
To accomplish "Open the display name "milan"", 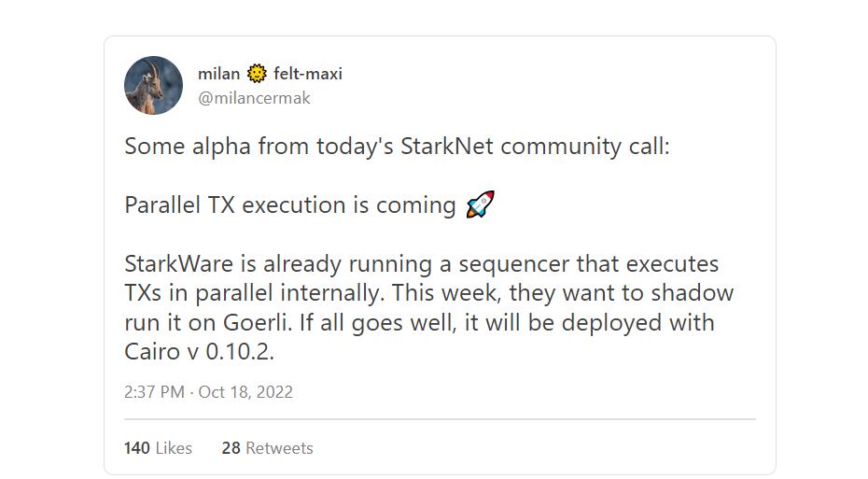I will (x=219, y=74).
